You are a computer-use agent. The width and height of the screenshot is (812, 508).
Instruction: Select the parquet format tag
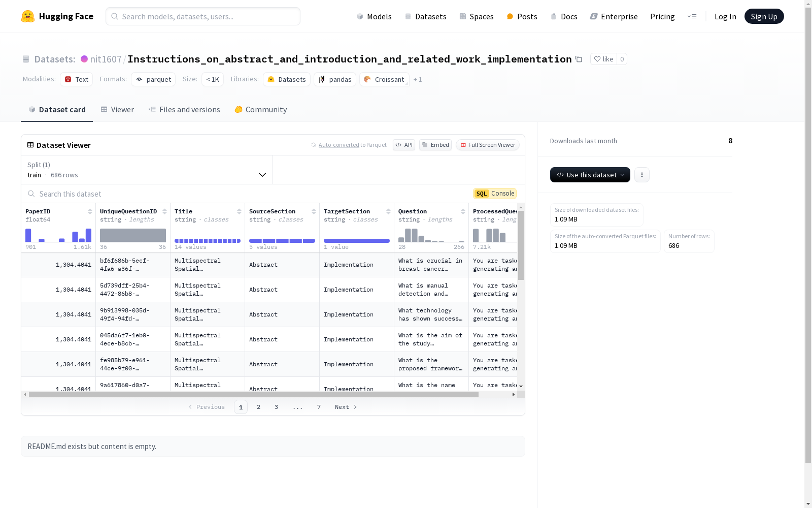point(153,79)
